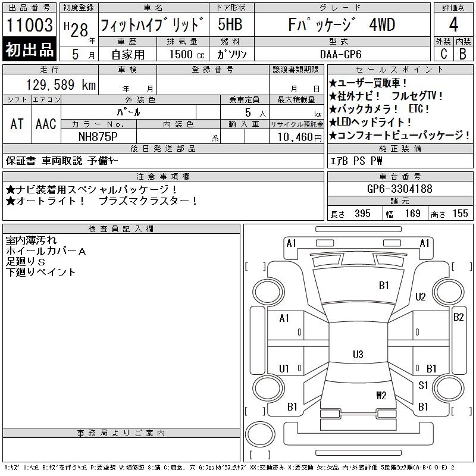Select the height value 155

[x=460, y=214]
